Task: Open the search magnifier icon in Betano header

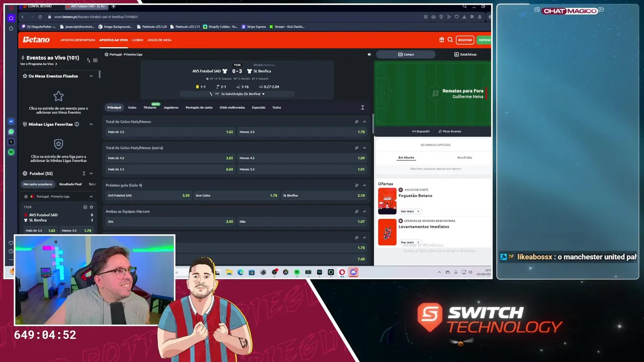Action: 450,40
